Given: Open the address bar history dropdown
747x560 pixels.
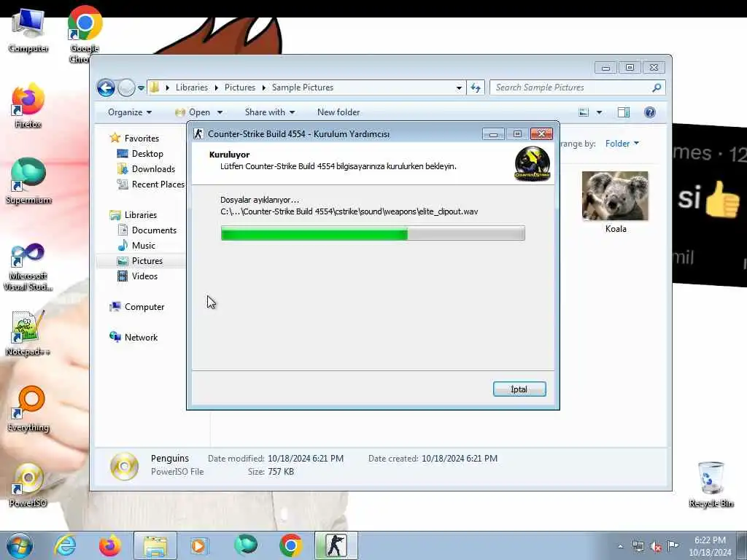Looking at the screenshot, I should 459,88.
